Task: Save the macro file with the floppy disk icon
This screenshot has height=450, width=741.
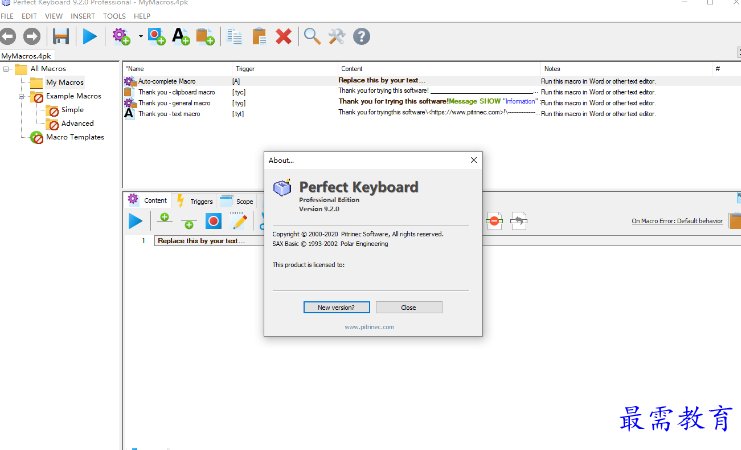Action: [61, 36]
